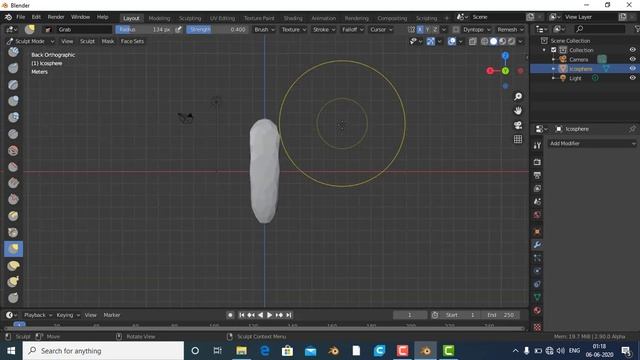This screenshot has height=360, width=640.
Task: Click the Windows Search for anything box
Action: tap(103, 351)
